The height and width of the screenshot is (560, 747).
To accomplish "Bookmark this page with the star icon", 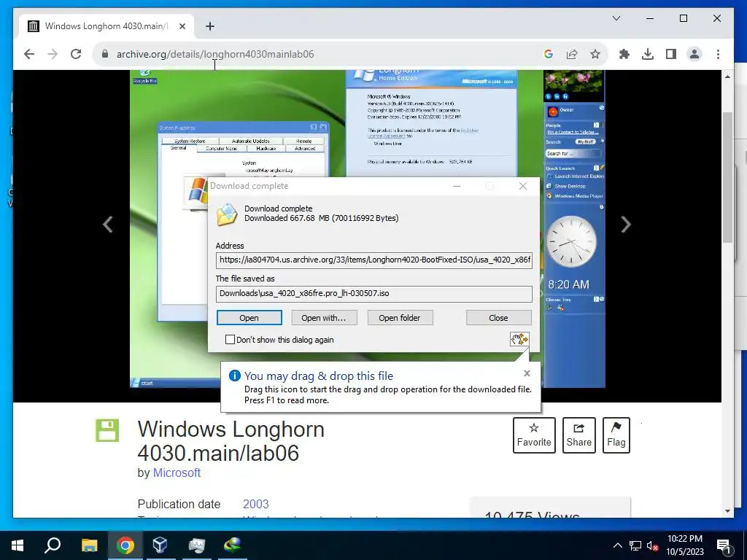I will click(595, 54).
